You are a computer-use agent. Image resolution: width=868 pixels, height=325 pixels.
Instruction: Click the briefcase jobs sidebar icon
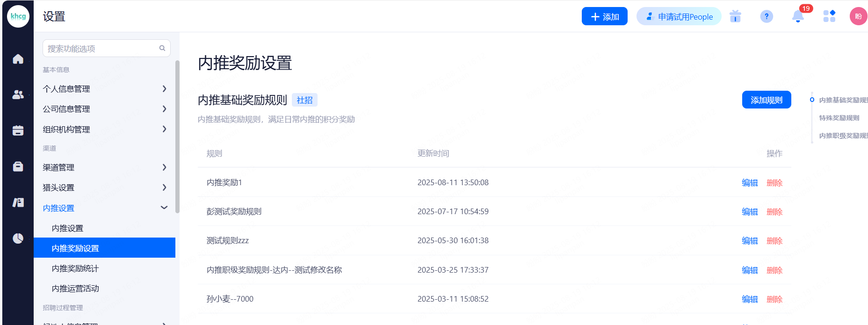point(18,166)
